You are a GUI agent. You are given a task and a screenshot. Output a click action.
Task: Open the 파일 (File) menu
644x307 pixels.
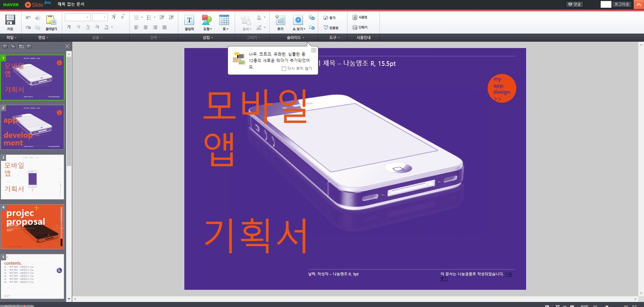coord(11,38)
